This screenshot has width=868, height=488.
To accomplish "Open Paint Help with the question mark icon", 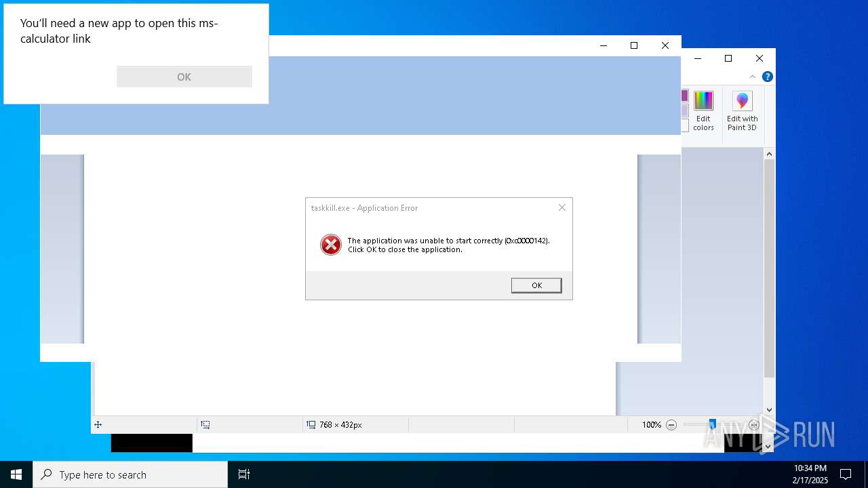I will (x=767, y=77).
